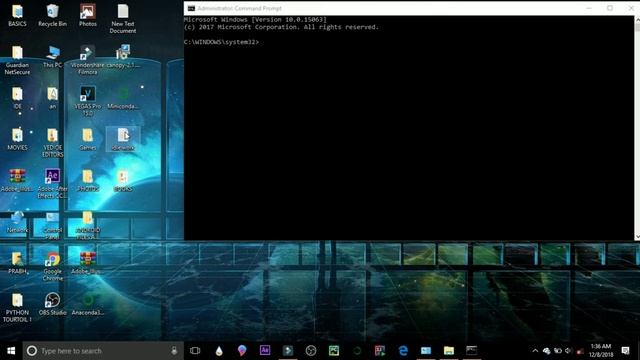Select the Anaconda3 installer icon
640x360 pixels.
pyautogui.click(x=87, y=304)
